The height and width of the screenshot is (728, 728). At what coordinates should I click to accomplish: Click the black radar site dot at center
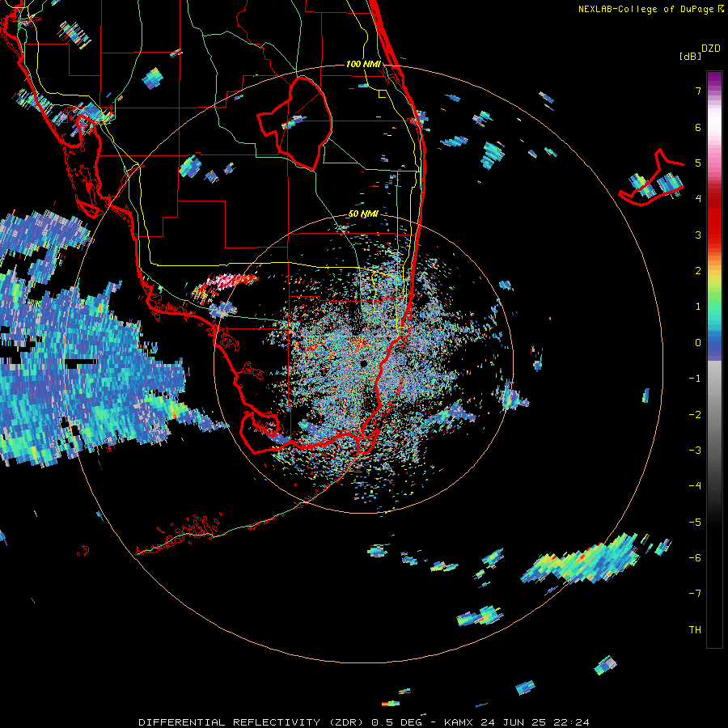point(363,363)
